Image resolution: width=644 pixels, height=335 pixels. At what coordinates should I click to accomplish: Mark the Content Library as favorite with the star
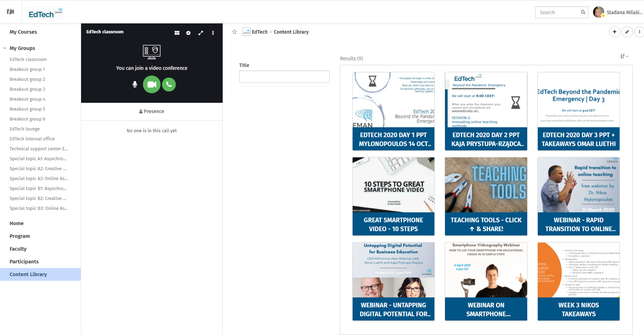pyautogui.click(x=234, y=32)
